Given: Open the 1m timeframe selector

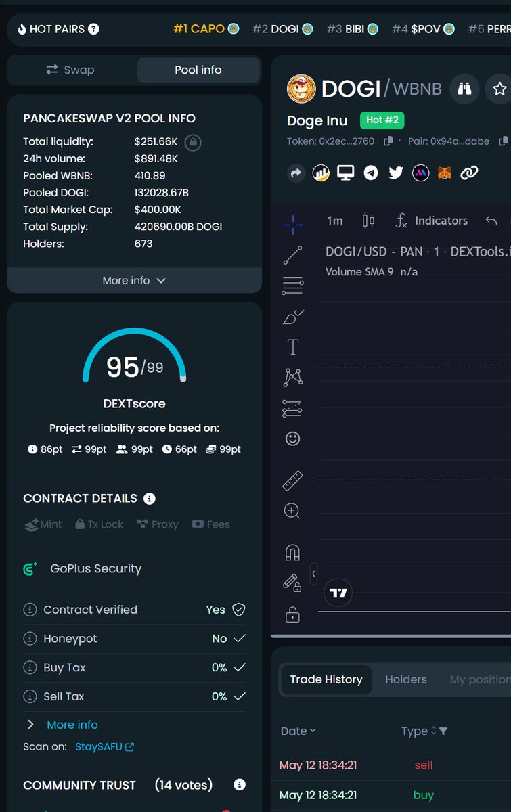Looking at the screenshot, I should tap(334, 221).
